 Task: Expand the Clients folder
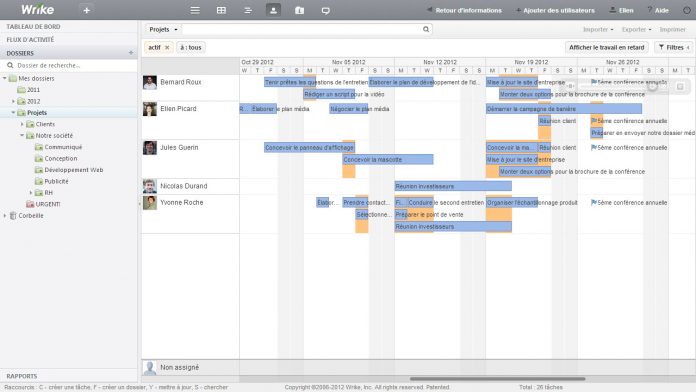tap(22, 124)
